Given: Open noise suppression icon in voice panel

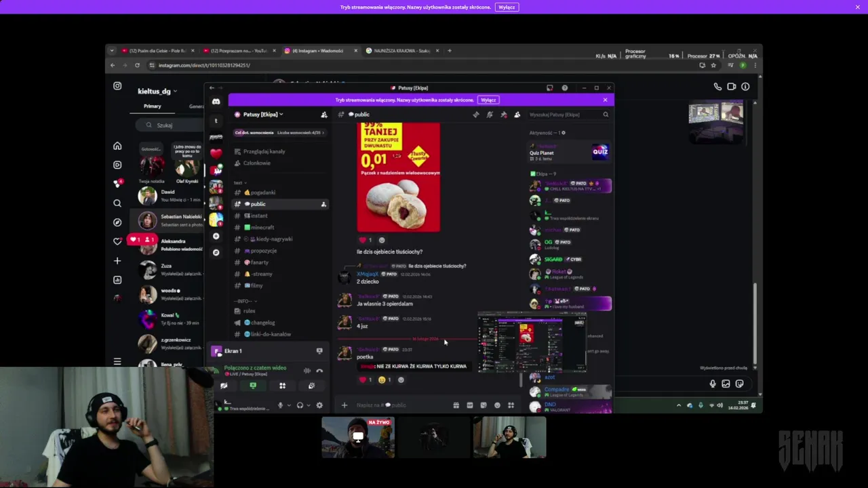Looking at the screenshot, I should pos(307,371).
